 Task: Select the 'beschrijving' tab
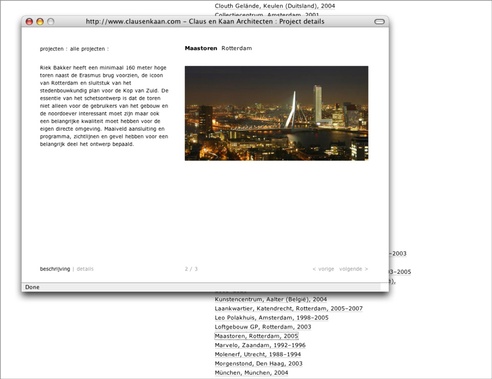55,269
